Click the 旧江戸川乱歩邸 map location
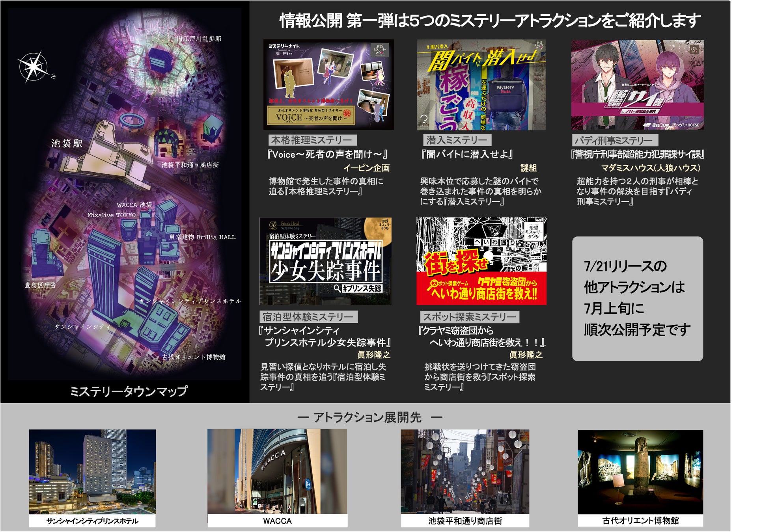 pyautogui.click(x=199, y=39)
